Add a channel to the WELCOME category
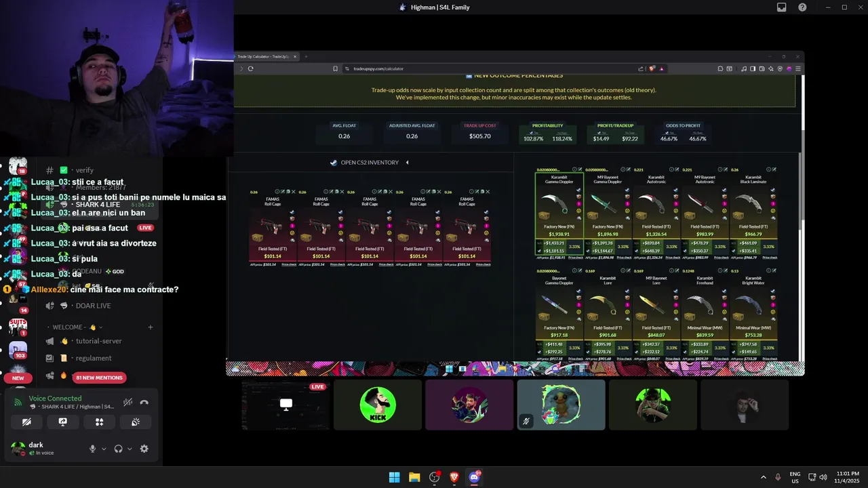Screen dimensions: 868x488 pyautogui.click(x=151, y=327)
